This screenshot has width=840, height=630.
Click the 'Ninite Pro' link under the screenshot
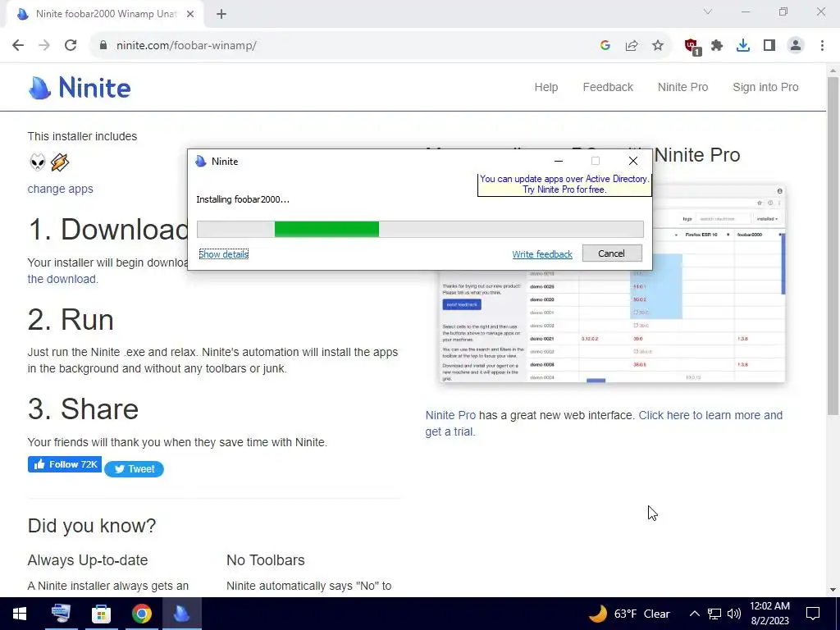[450, 415]
